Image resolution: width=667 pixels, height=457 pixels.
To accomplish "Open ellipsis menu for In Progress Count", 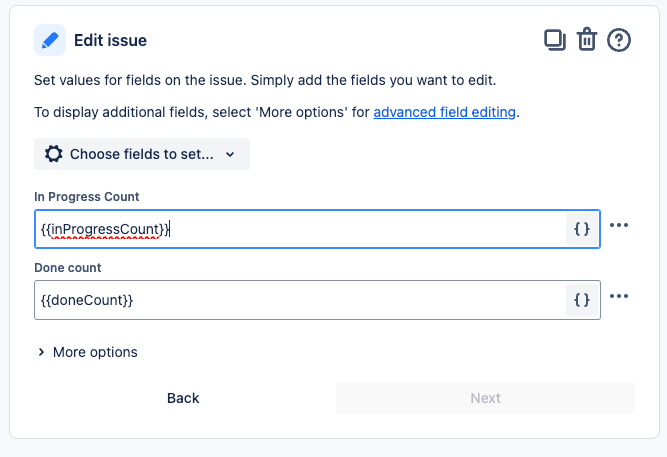I will tap(619, 226).
